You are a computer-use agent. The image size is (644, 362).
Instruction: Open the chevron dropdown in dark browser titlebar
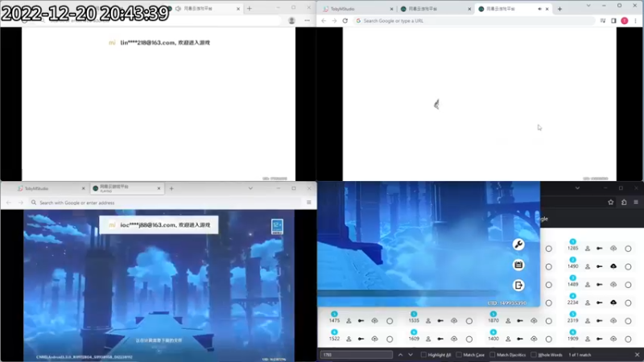coord(577,188)
